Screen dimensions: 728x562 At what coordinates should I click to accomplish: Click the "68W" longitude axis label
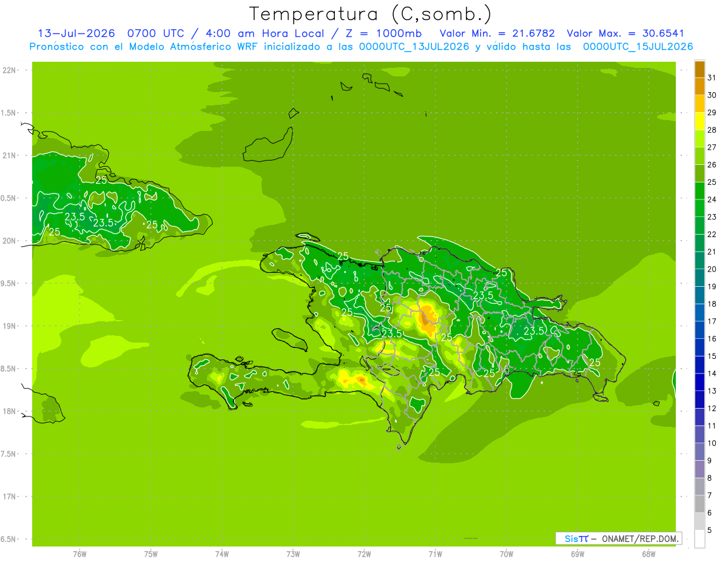click(x=649, y=554)
